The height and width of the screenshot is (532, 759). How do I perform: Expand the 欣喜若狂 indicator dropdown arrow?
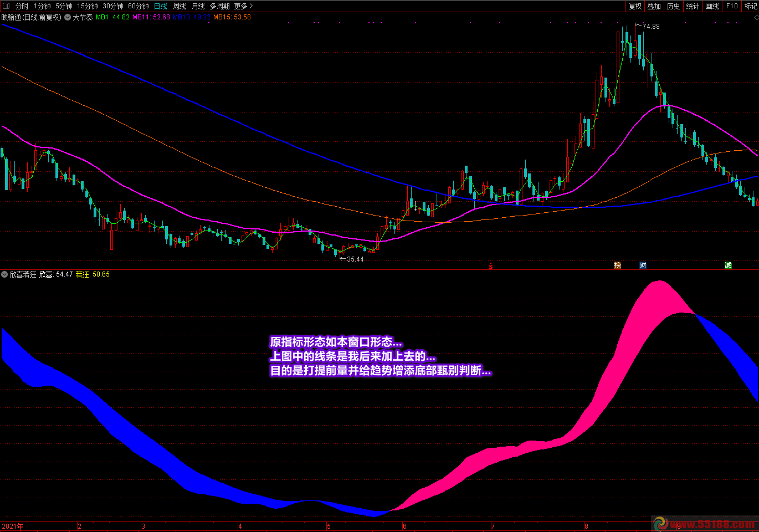tap(4, 274)
